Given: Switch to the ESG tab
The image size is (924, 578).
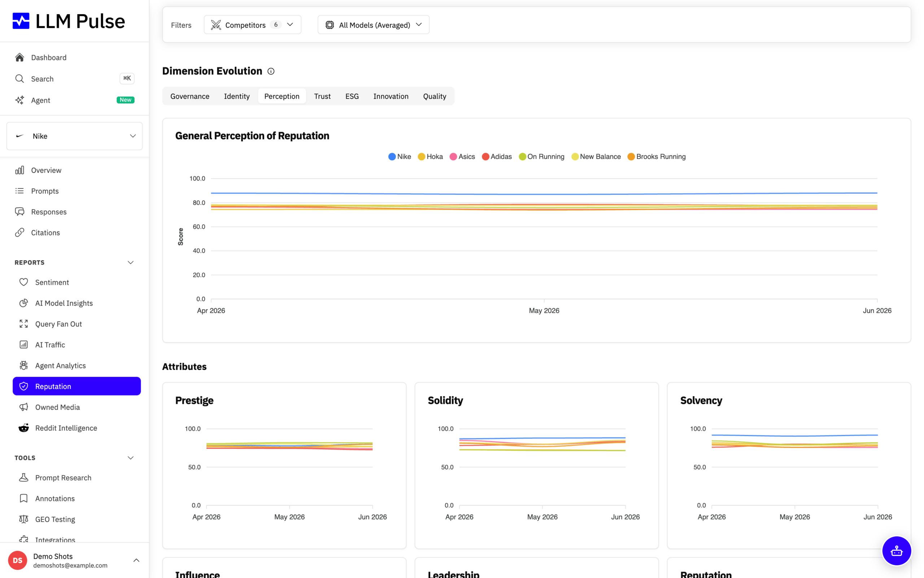Looking at the screenshot, I should [x=352, y=96].
